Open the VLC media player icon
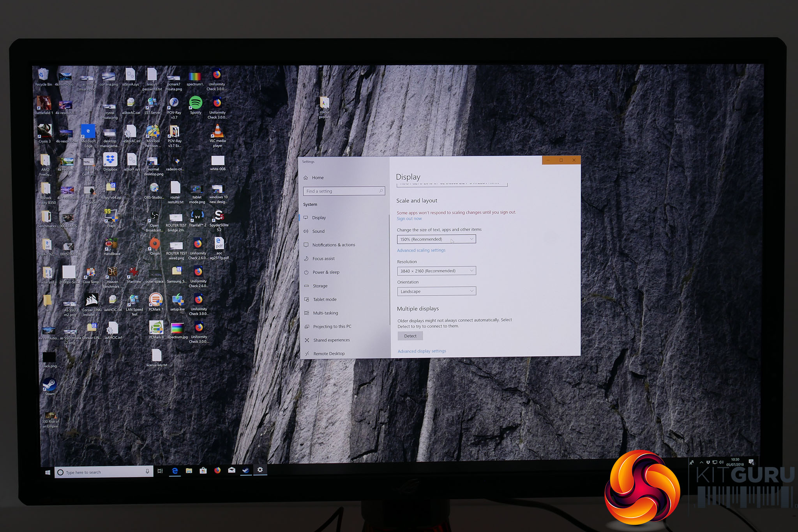798x532 pixels. coord(217,133)
